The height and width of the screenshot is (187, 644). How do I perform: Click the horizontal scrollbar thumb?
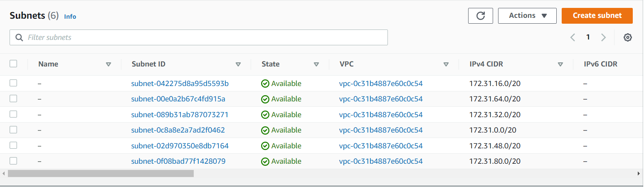[x=101, y=173]
